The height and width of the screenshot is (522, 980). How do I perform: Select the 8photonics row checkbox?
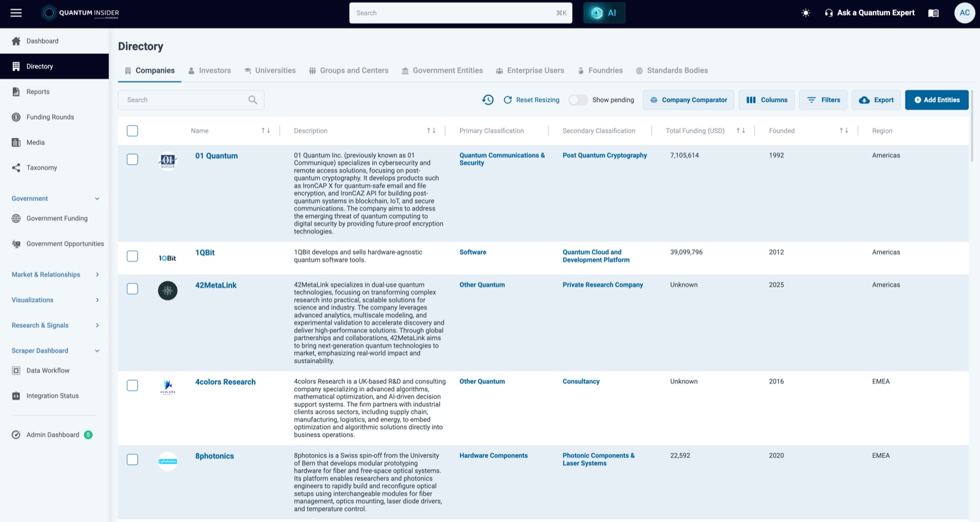132,459
